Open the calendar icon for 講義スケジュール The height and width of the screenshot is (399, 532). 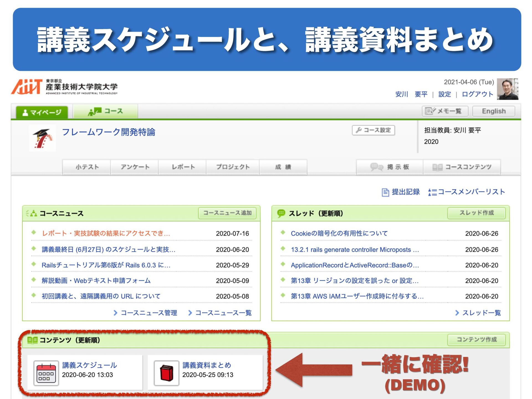point(46,373)
